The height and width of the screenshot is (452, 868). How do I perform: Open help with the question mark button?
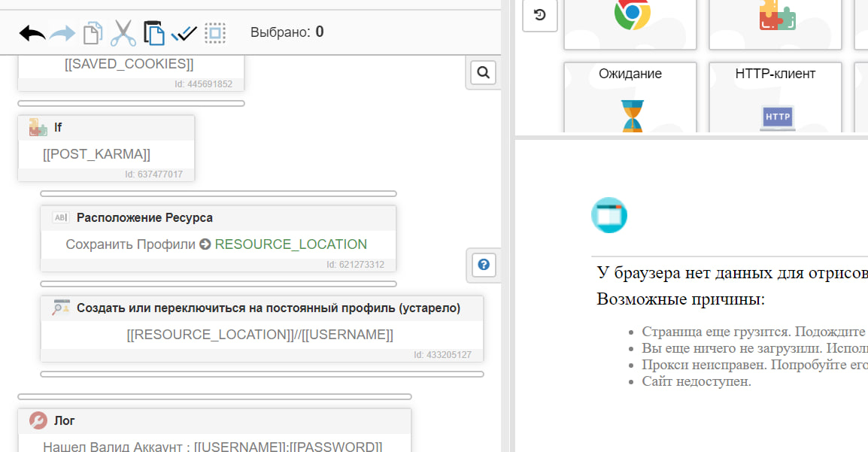click(484, 265)
